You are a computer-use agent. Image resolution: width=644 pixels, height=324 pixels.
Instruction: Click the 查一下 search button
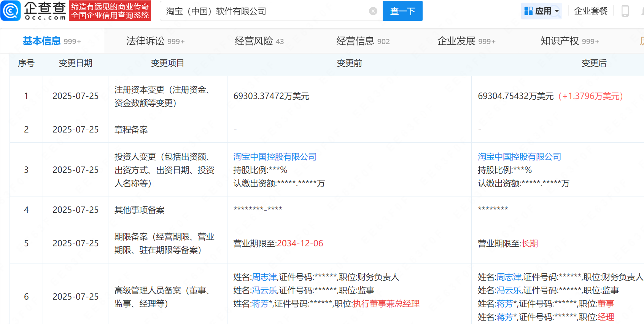coord(402,11)
